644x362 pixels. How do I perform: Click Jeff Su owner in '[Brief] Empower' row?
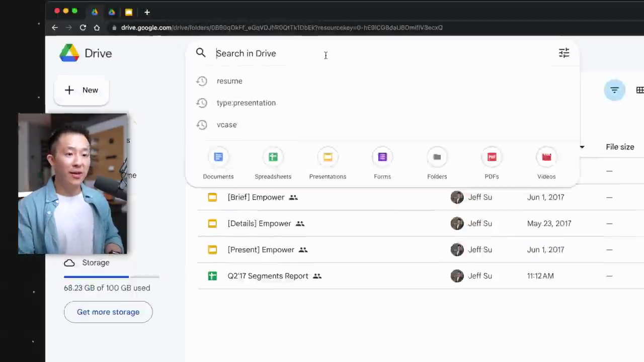pyautogui.click(x=480, y=197)
